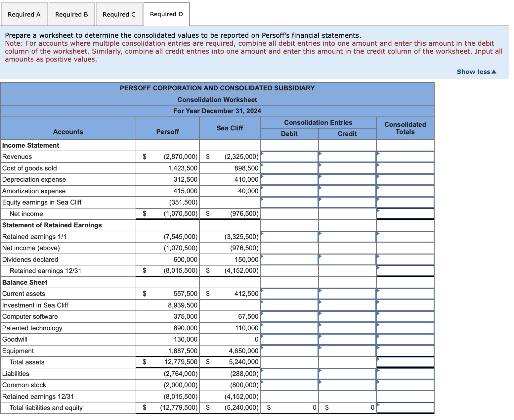Select Cost of goods sold consolidated total field

tap(405, 168)
